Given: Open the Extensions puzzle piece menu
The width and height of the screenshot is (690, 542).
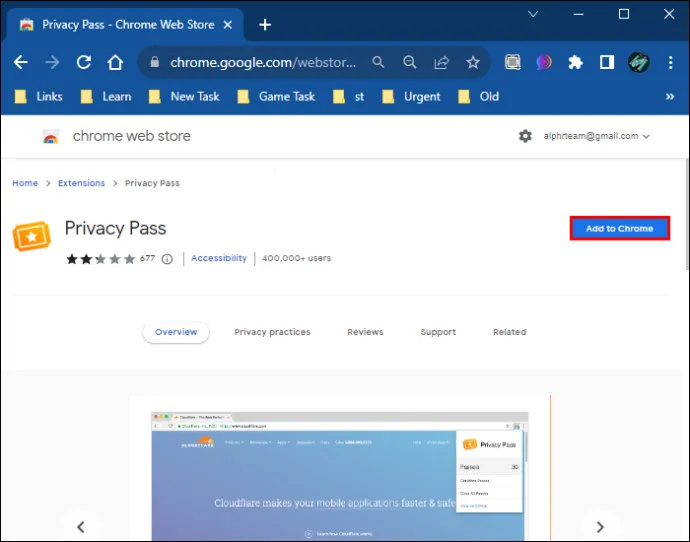Looking at the screenshot, I should coord(575,62).
